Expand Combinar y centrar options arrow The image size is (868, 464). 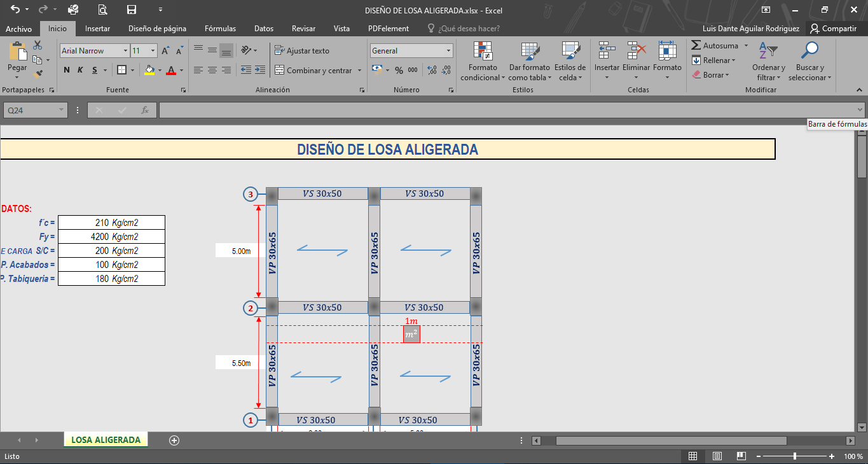tap(359, 70)
